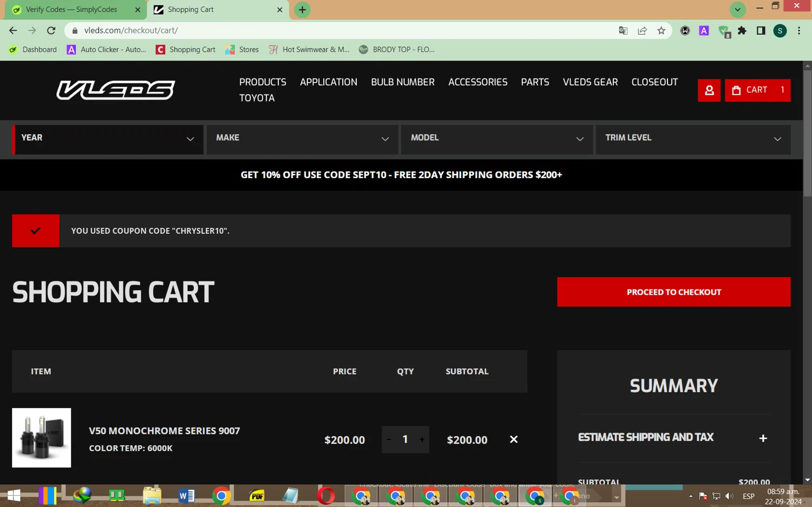
Task: Decrease quantity with minus button
Action: [x=389, y=439]
